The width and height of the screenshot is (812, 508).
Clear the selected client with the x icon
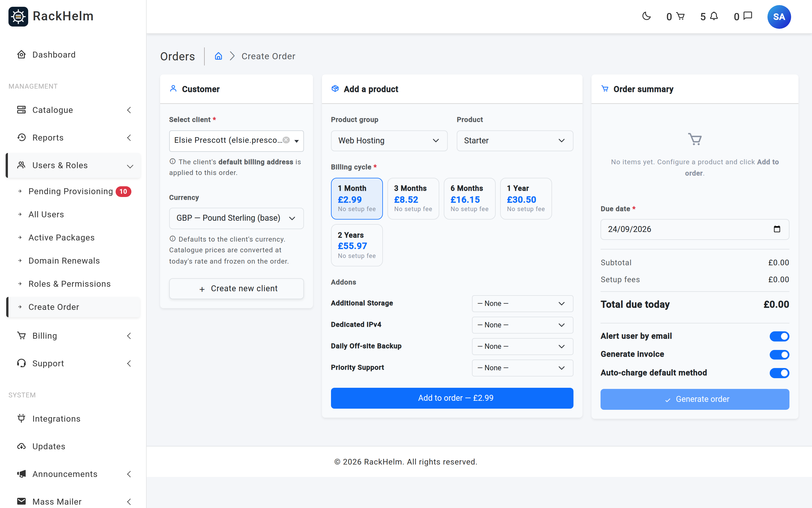click(286, 140)
